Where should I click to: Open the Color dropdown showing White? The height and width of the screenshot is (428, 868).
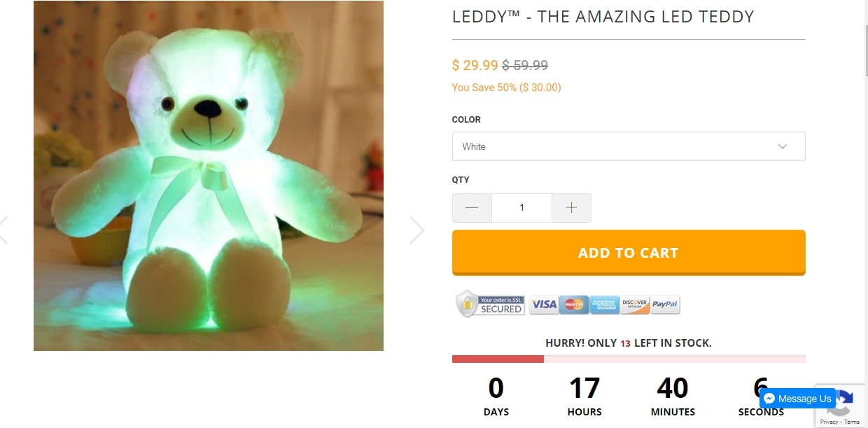pyautogui.click(x=628, y=146)
